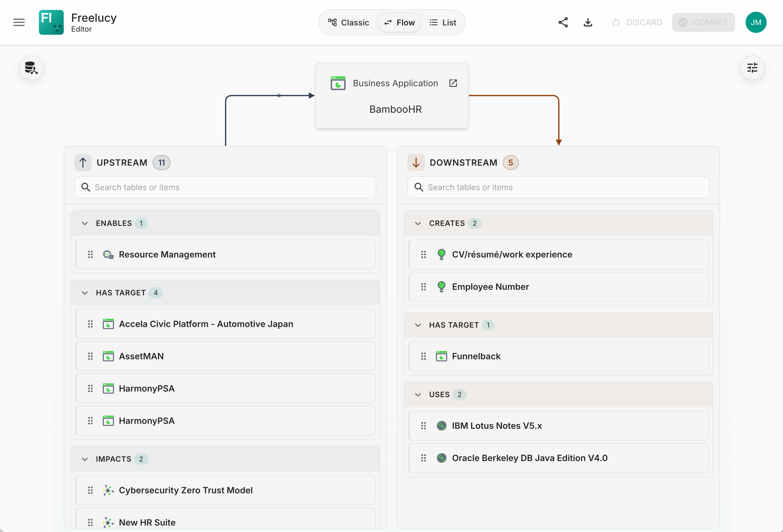Image resolution: width=783 pixels, height=532 pixels.
Task: Click the AssetMAN application icon
Action: coord(108,356)
